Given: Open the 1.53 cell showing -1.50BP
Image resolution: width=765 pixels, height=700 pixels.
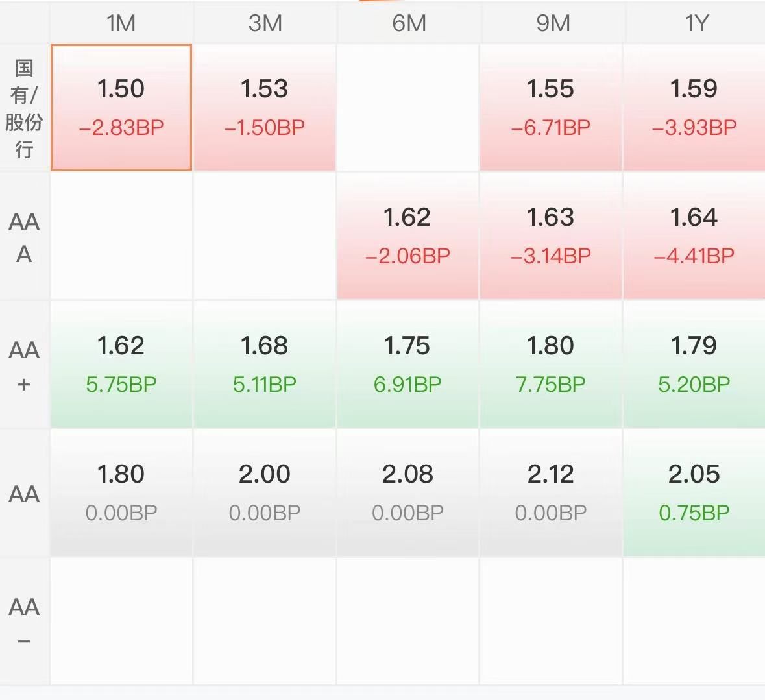Looking at the screenshot, I should coord(265,107).
